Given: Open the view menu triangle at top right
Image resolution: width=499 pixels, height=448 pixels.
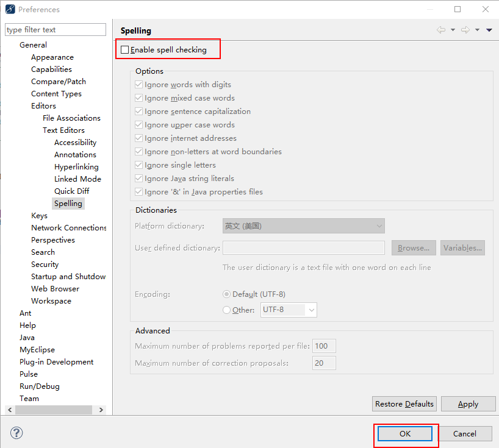Looking at the screenshot, I should click(488, 30).
